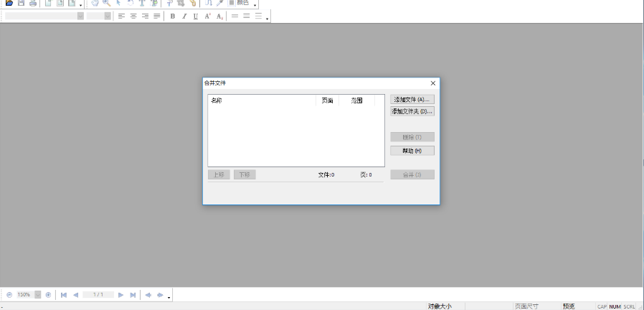Image resolution: width=644 pixels, height=310 pixels.
Task: Click 添加文件夹 (D)... button
Action: (412, 111)
